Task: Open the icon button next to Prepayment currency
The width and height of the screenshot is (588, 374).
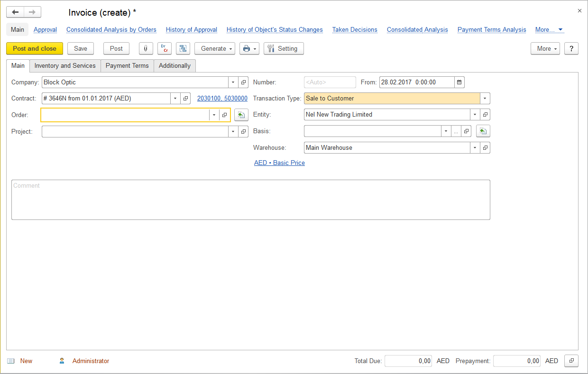Action: click(571, 361)
